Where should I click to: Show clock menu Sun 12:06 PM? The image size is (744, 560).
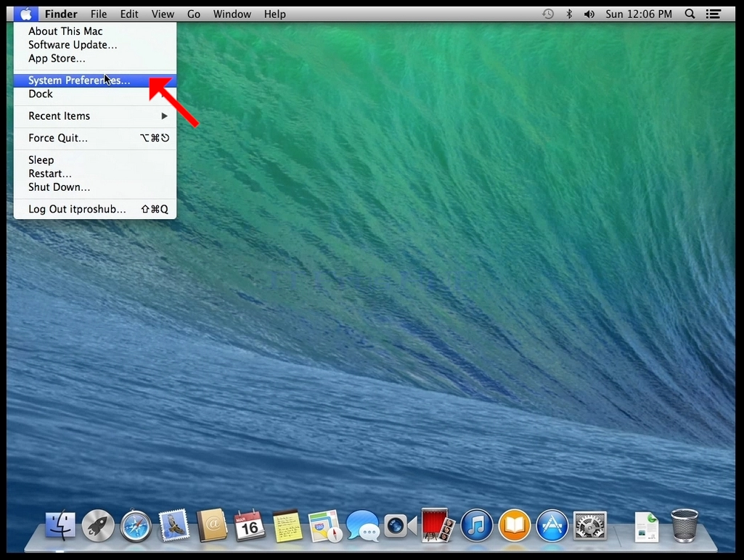pyautogui.click(x=639, y=15)
